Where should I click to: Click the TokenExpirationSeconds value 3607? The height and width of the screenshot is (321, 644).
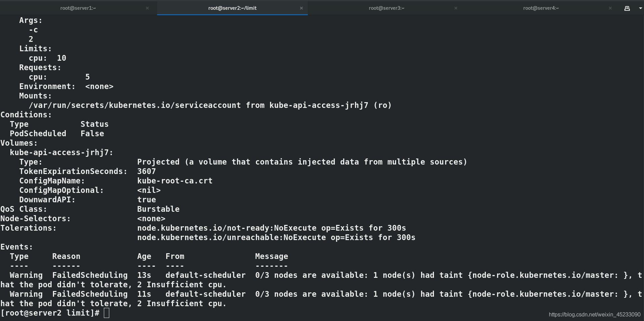[x=146, y=171]
